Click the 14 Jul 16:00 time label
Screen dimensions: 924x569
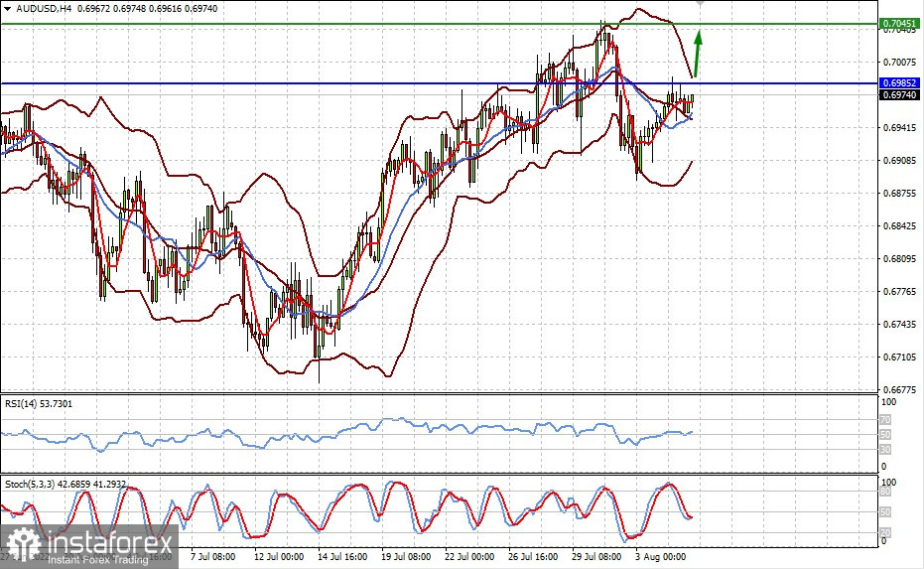[342, 557]
